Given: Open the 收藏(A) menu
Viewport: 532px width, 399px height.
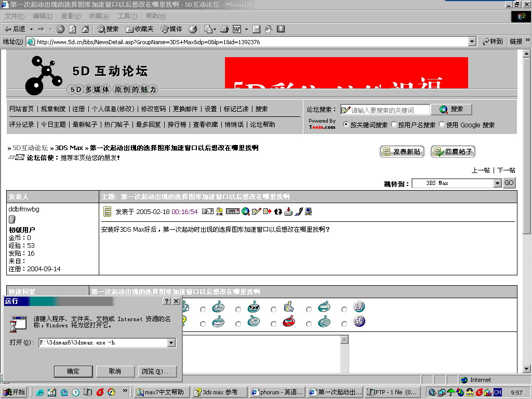Looking at the screenshot, I should tap(99, 16).
